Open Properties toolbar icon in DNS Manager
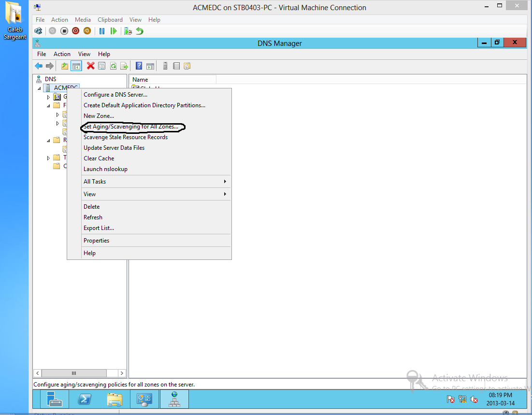Image resolution: width=532 pixels, height=415 pixels. click(x=102, y=66)
